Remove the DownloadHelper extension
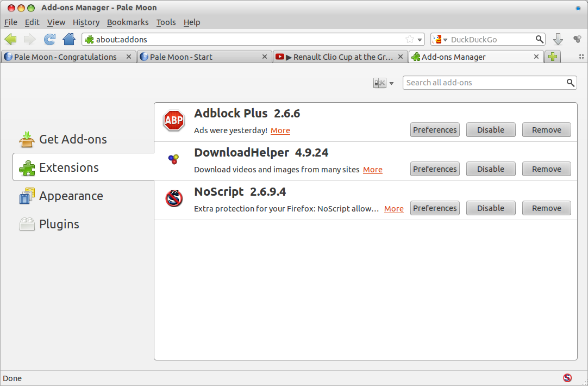The width and height of the screenshot is (588, 386). coord(546,169)
